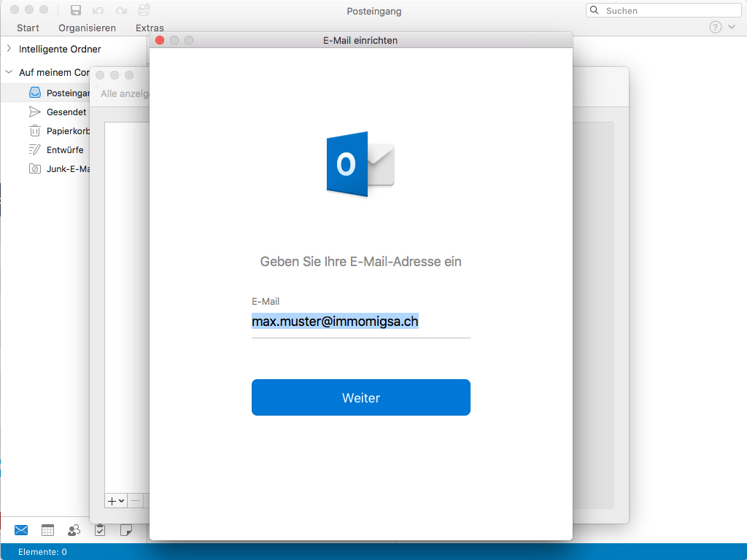Click Alle anzeigen in accounts window

pyautogui.click(x=125, y=94)
